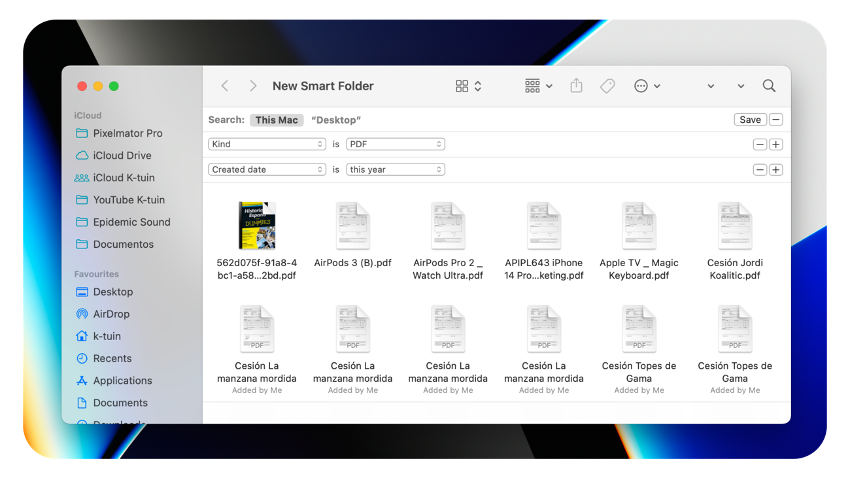The height and width of the screenshot is (478, 850).
Task: Remove search criteria with minus beside Save
Action: (x=776, y=120)
